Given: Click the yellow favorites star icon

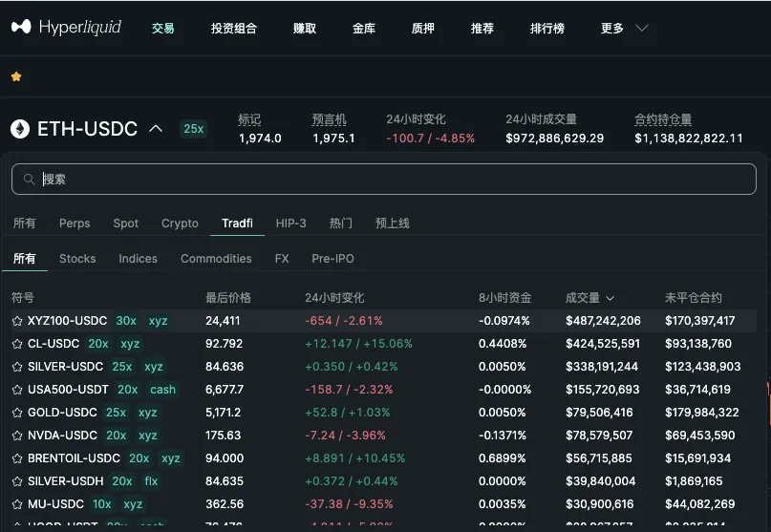Looking at the screenshot, I should (16, 76).
